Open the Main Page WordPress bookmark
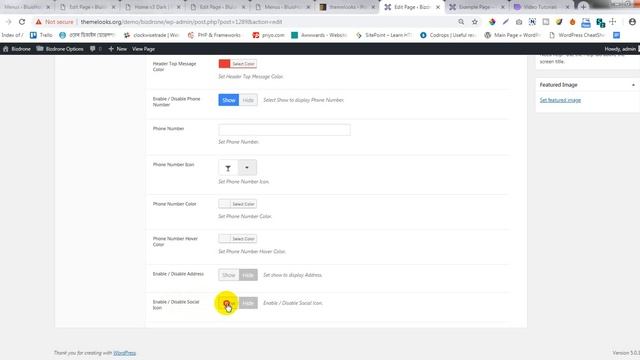Image resolution: width=640 pixels, height=360 pixels. [513, 35]
